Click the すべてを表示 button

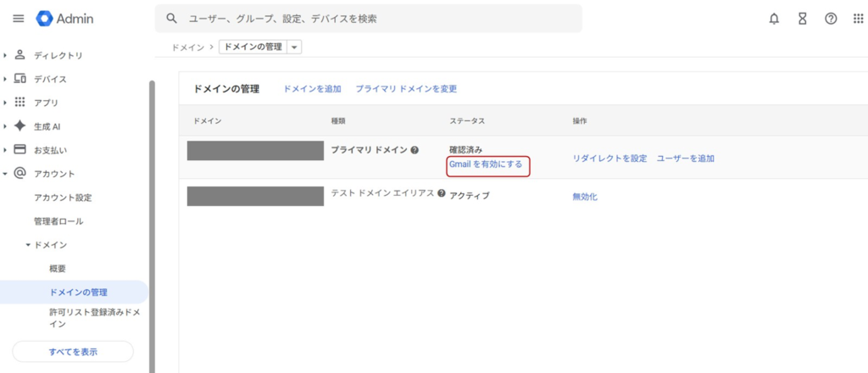click(x=73, y=351)
